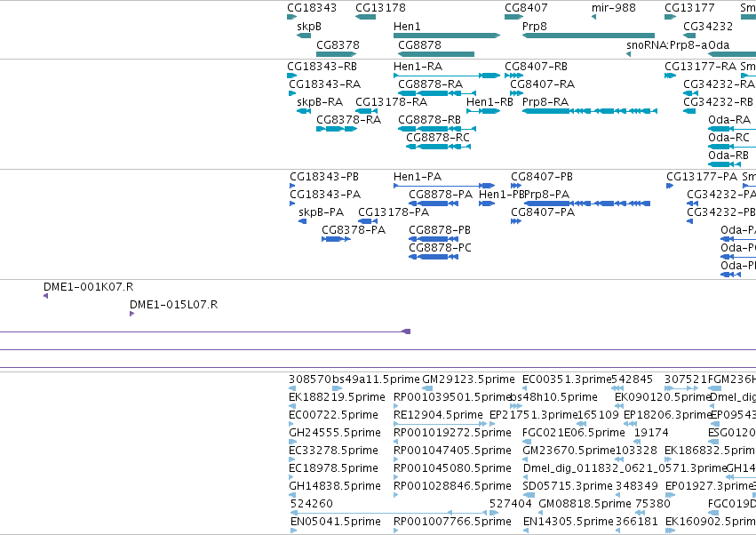This screenshot has height=535, width=756.
Task: Select EST SD05715.3prime
Action: pyautogui.click(x=529, y=495)
